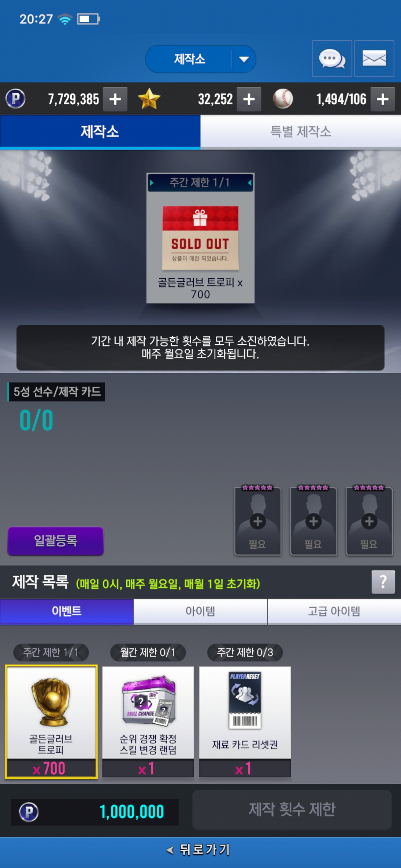This screenshot has width=401, height=868.
Task: Add stars with plus next to 32,252
Action: (249, 99)
